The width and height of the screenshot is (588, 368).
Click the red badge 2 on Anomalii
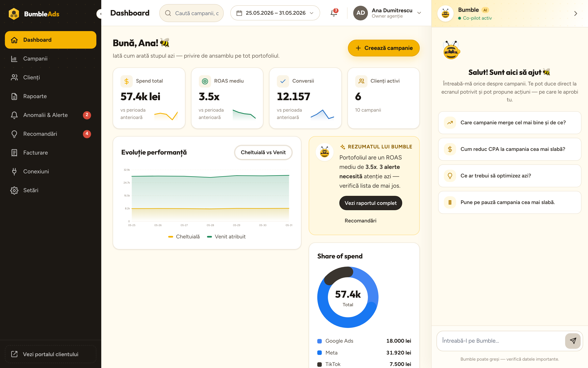87,115
